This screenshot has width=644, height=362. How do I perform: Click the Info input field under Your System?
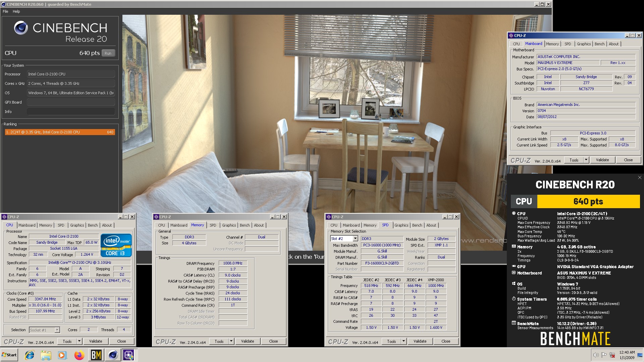[71, 112]
